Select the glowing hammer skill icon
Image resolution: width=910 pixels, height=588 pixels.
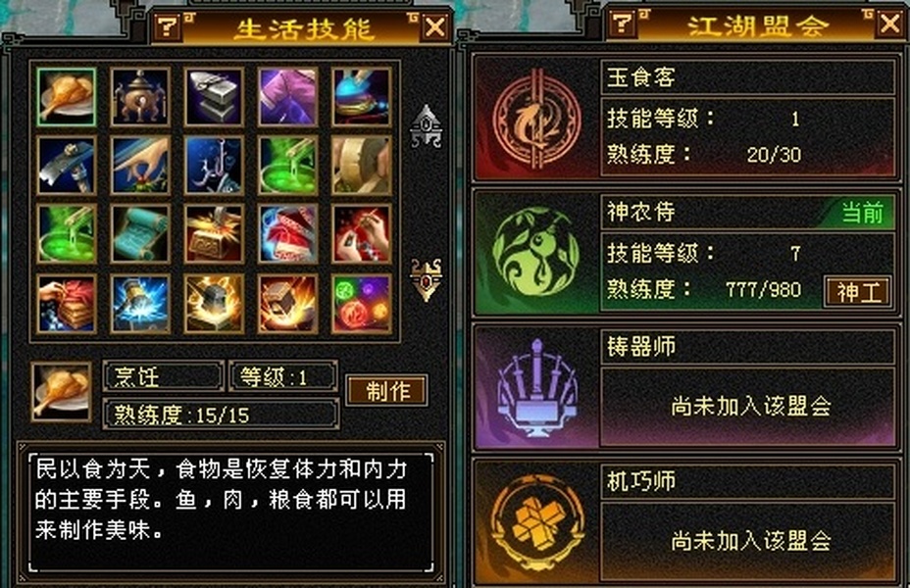coord(140,304)
